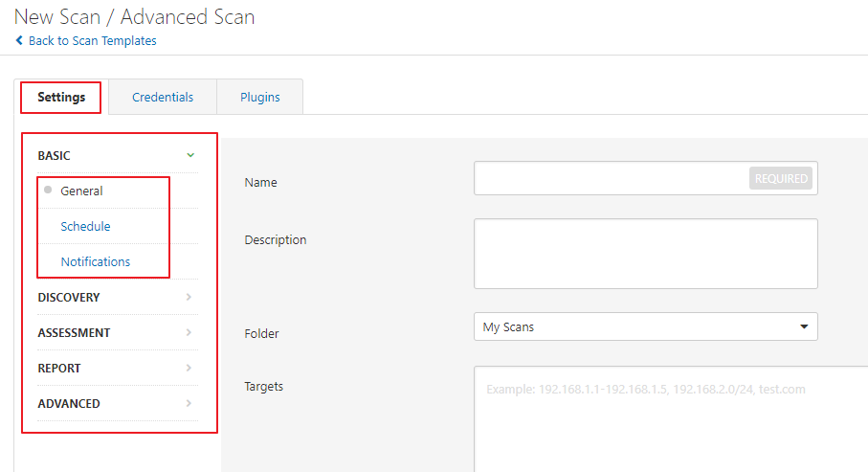Viewport: 868px width, 472px height.
Task: Expand ASSESSMENT using its chevron arrow
Action: point(189,332)
